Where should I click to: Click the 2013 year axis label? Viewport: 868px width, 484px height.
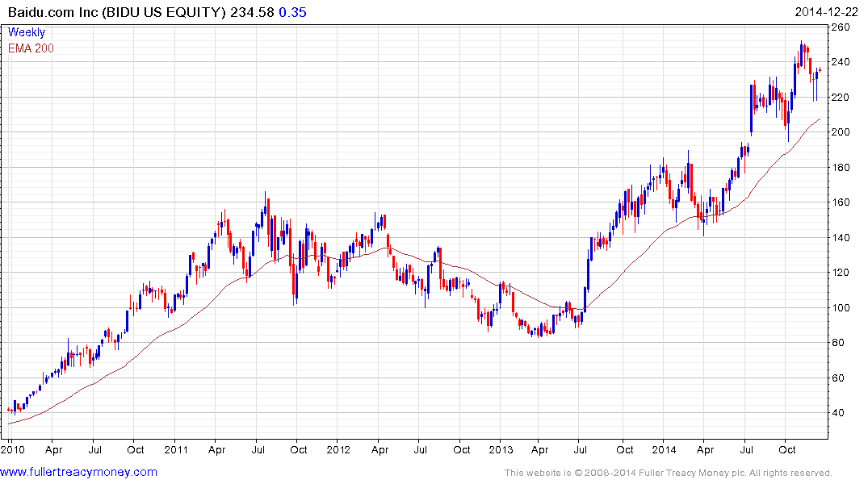(501, 449)
